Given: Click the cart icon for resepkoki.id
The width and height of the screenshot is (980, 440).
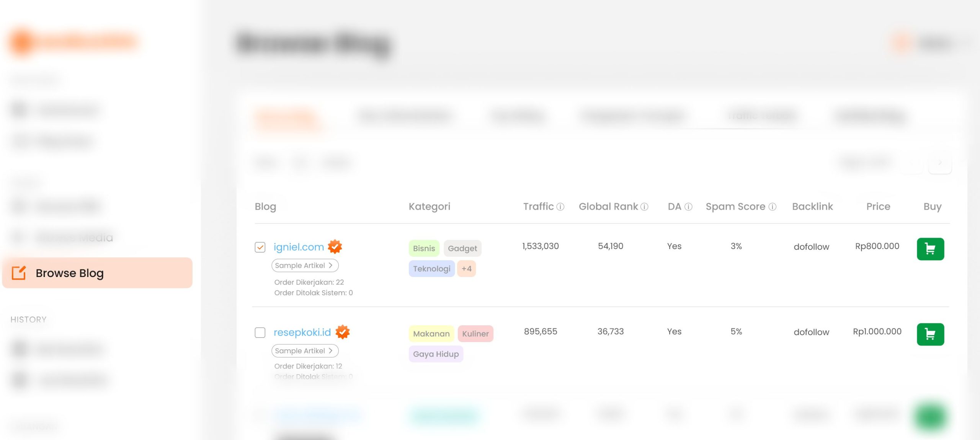Looking at the screenshot, I should (930, 334).
